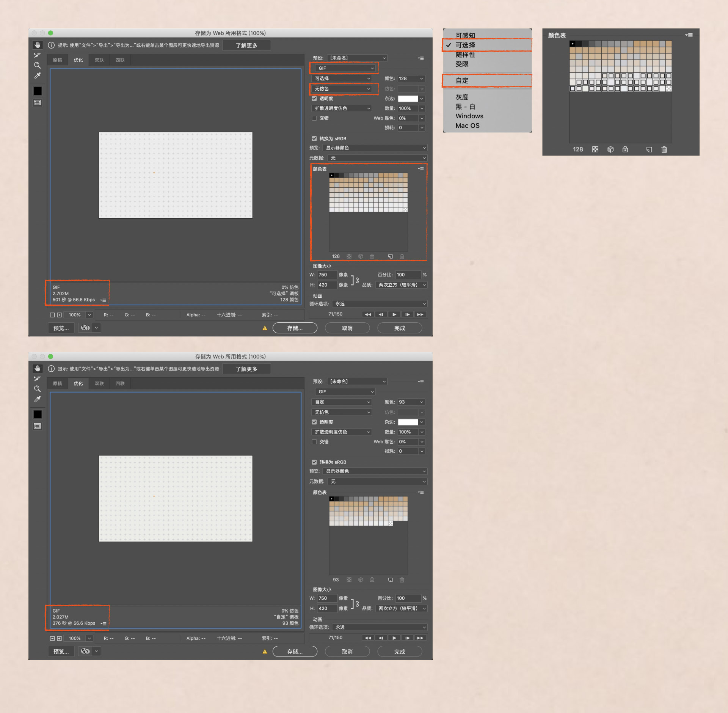Click white 杂边 color swatch in top dialog
Viewport: 728px width, 713px height.
click(408, 99)
